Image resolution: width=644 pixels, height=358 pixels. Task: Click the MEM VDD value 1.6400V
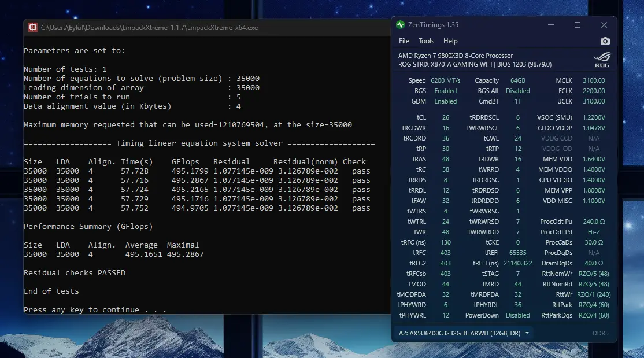[x=594, y=159]
